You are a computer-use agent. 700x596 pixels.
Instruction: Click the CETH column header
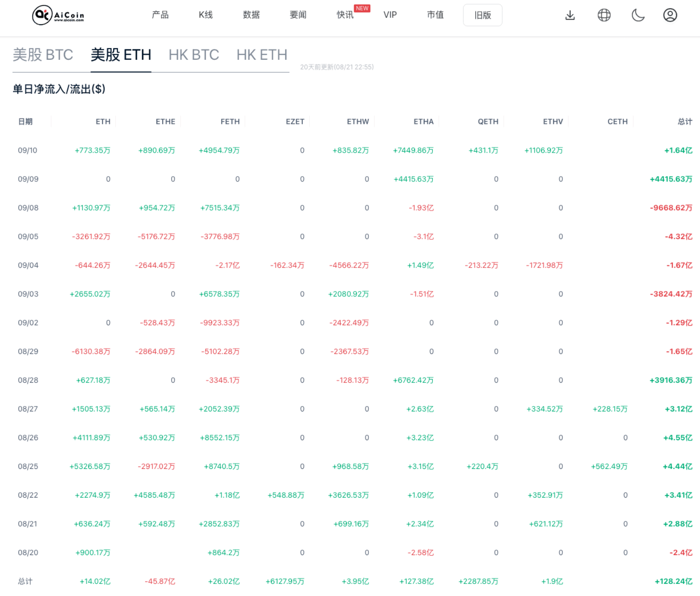(x=617, y=122)
